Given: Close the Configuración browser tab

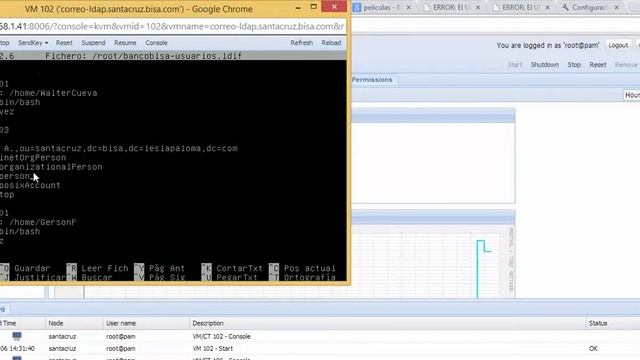Looking at the screenshot, I should [x=617, y=7].
